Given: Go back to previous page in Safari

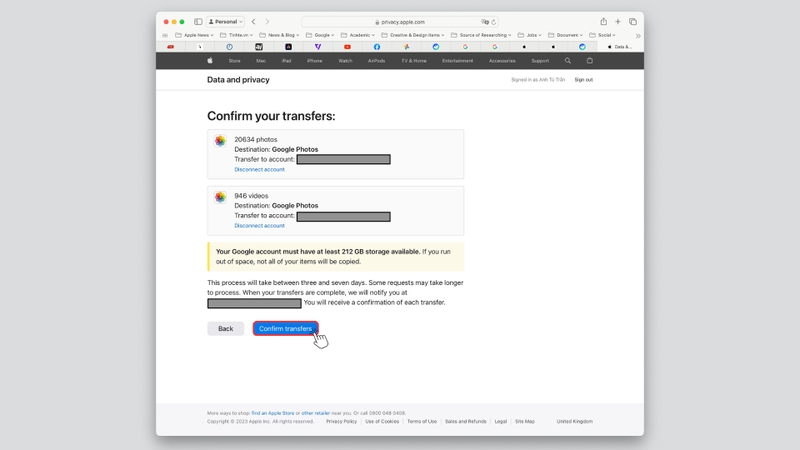Looking at the screenshot, I should [x=254, y=22].
